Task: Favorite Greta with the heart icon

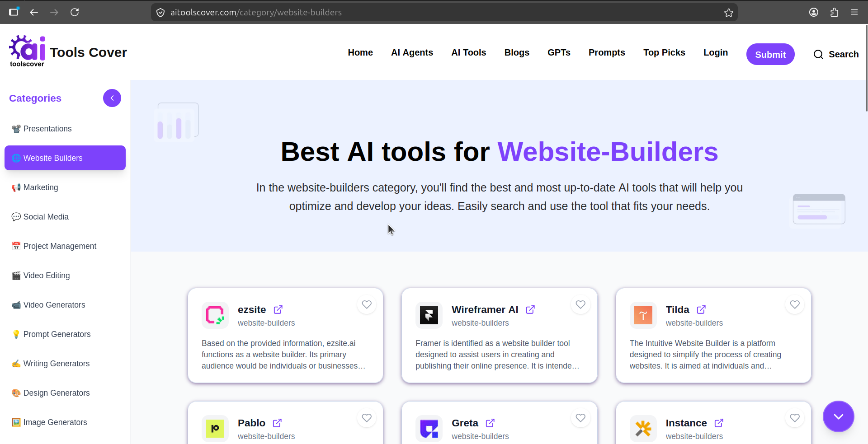Action: 580,418
